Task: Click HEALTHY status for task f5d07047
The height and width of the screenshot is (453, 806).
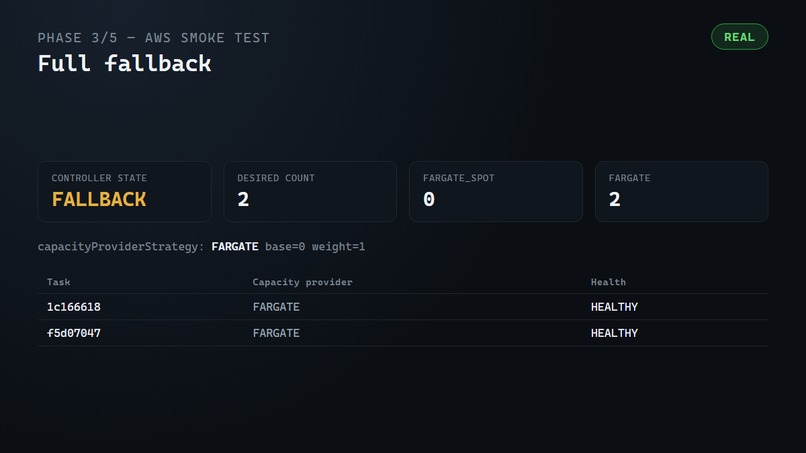Action: click(614, 333)
